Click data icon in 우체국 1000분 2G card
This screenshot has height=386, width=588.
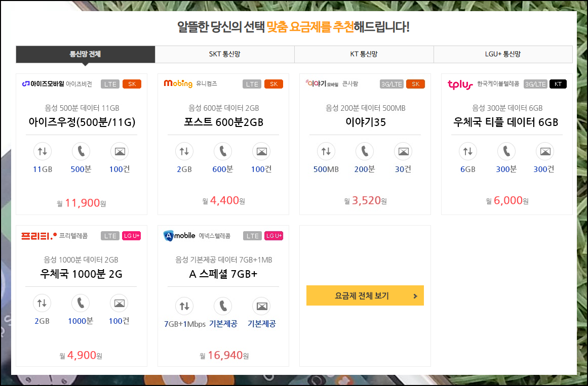tap(42, 303)
